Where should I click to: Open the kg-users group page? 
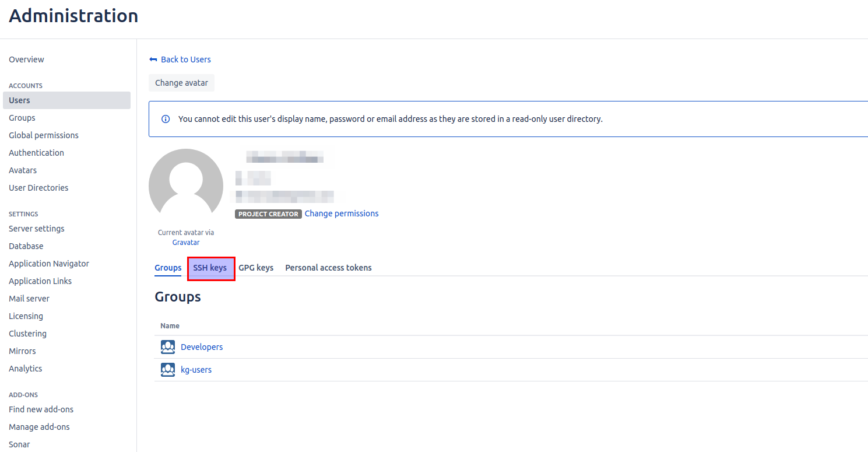(196, 369)
